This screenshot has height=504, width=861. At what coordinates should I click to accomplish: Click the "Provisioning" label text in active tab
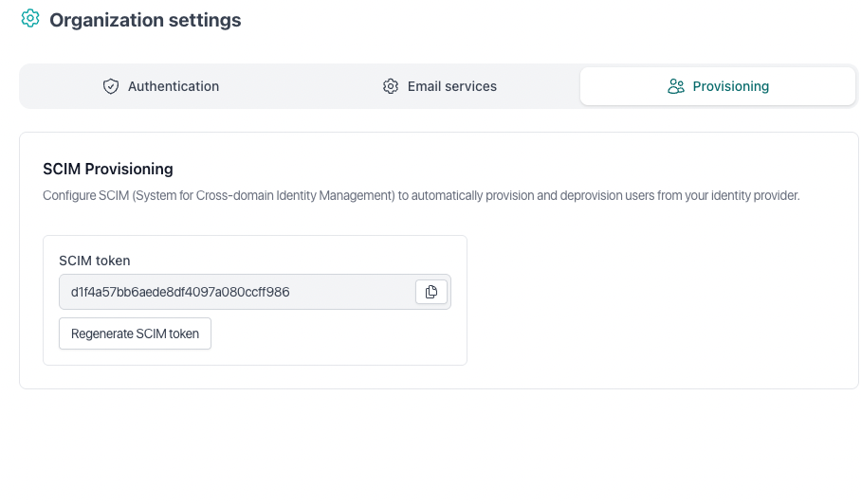(731, 86)
